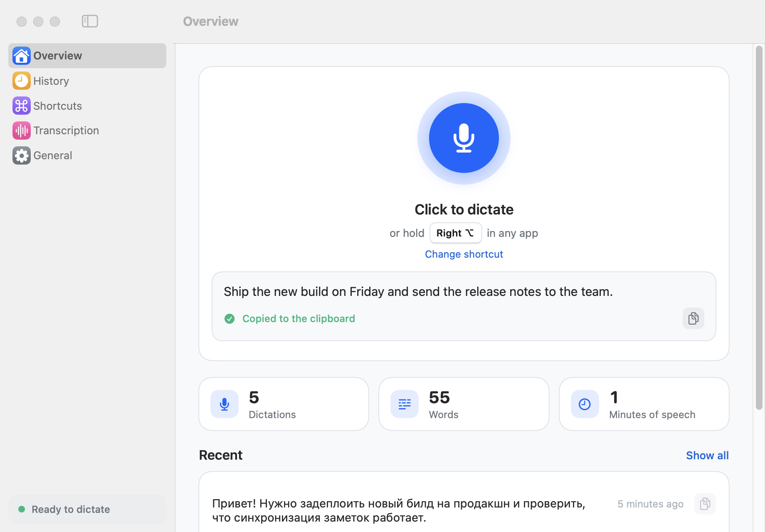Click the Shortcuts command-key icon
Screen dimensions: 765x532
(x=21, y=106)
